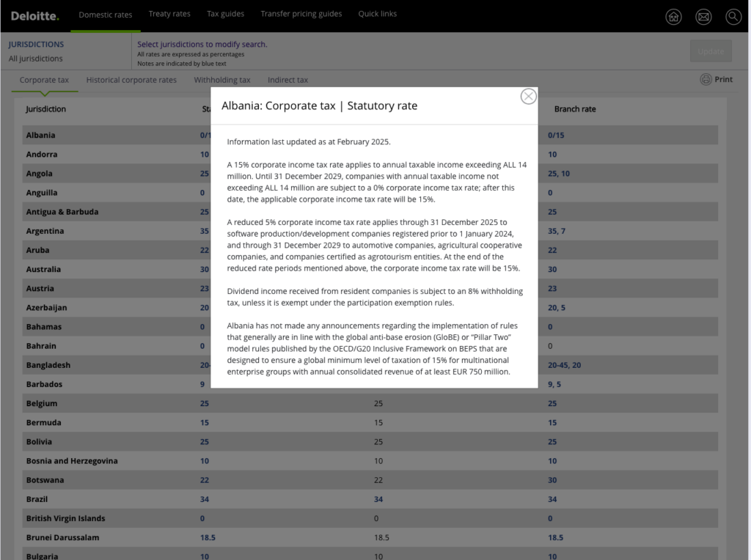The height and width of the screenshot is (560, 751).
Task: Click Aruba in the jurisdiction list
Action: point(38,251)
